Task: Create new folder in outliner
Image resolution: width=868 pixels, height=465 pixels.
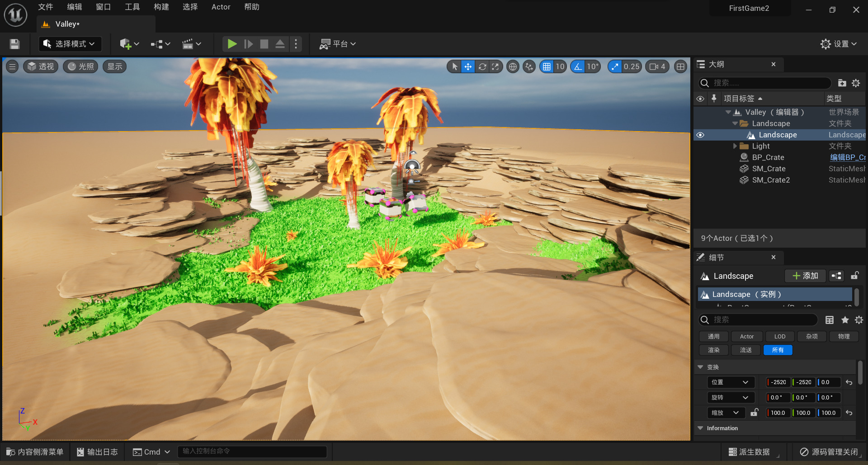Action: (842, 83)
